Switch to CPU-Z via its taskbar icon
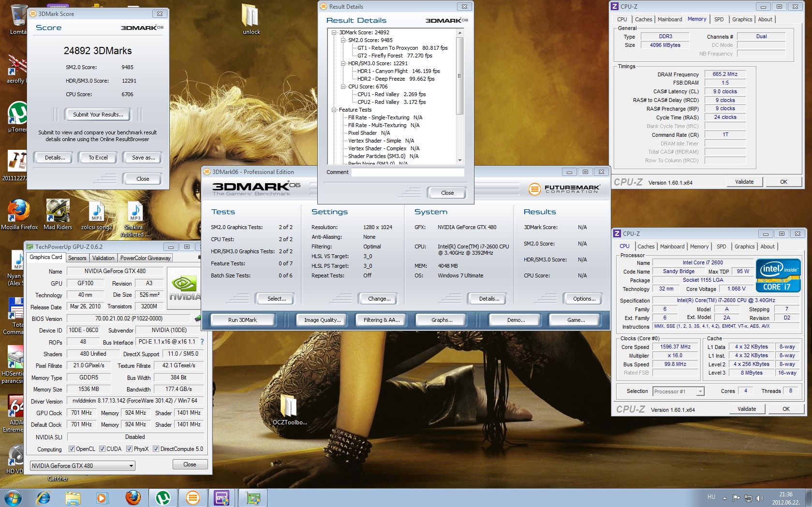 point(222,497)
